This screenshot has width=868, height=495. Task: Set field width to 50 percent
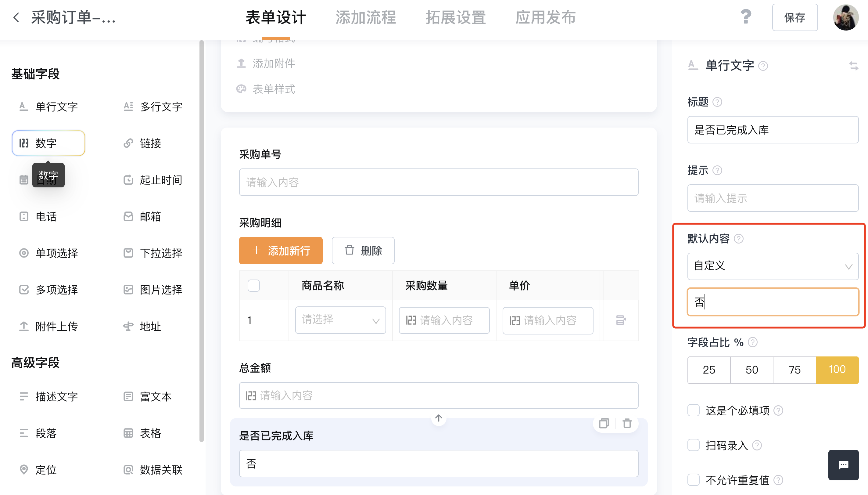point(752,370)
